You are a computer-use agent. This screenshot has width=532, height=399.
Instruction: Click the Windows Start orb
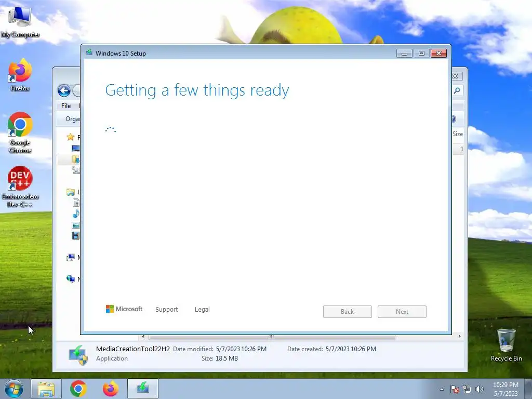[14, 389]
